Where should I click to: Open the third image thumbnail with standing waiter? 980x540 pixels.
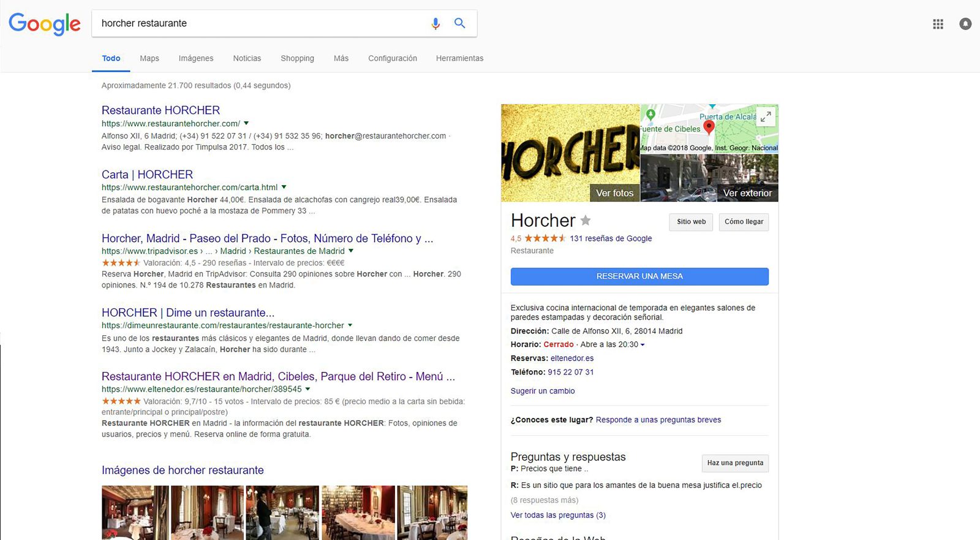point(282,512)
